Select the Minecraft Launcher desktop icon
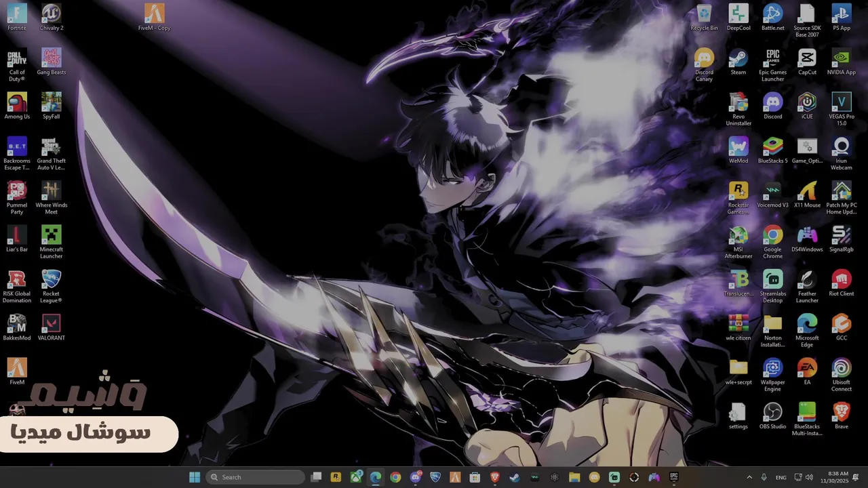Screen dimensions: 868x488 tap(52, 242)
